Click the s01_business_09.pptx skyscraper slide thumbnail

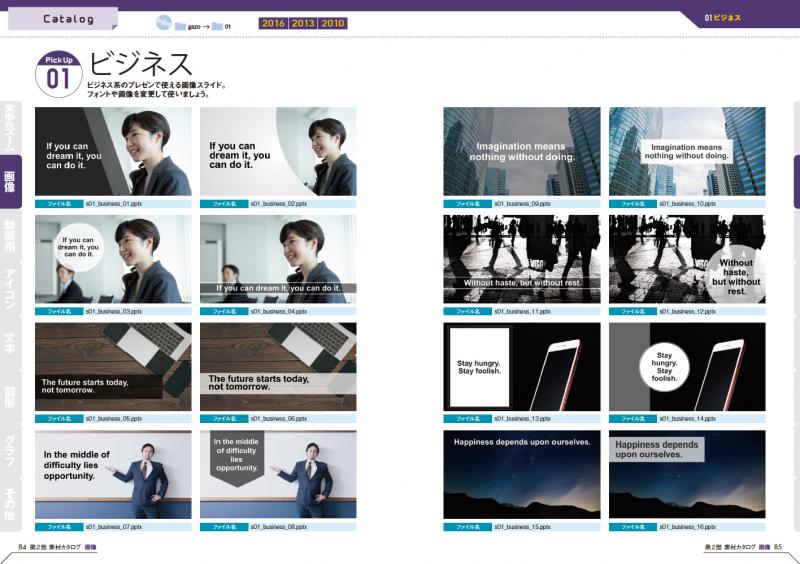point(522,151)
